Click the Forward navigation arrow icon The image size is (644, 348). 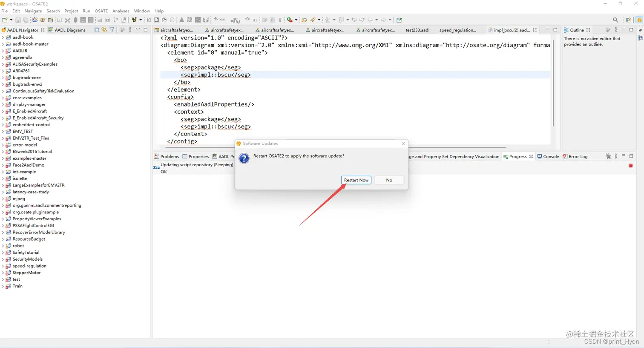click(x=383, y=20)
